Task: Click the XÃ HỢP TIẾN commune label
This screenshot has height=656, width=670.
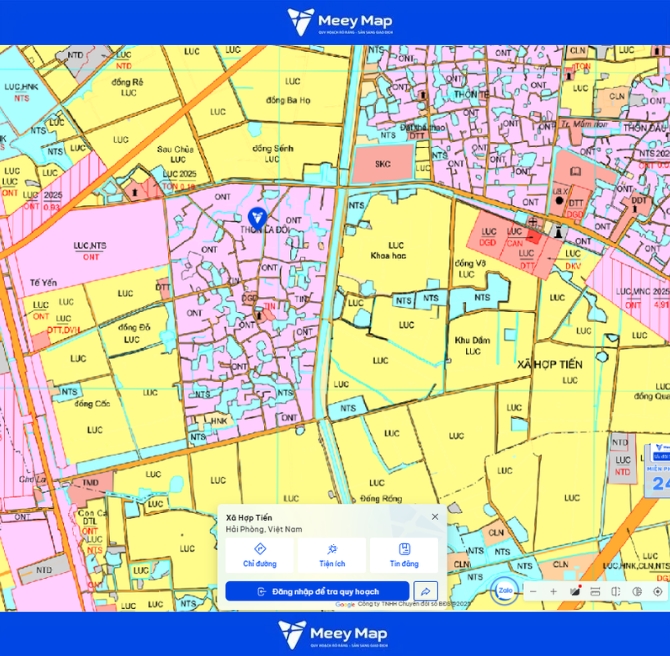Action: (550, 365)
